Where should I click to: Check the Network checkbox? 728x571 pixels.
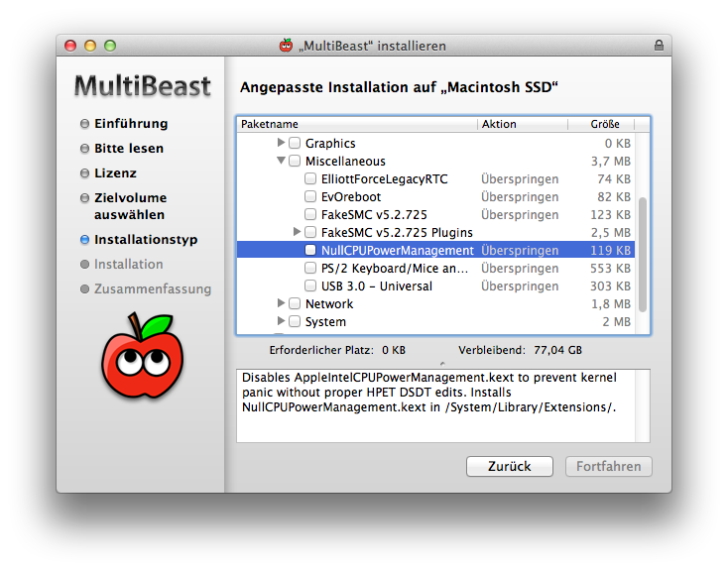[x=295, y=303]
